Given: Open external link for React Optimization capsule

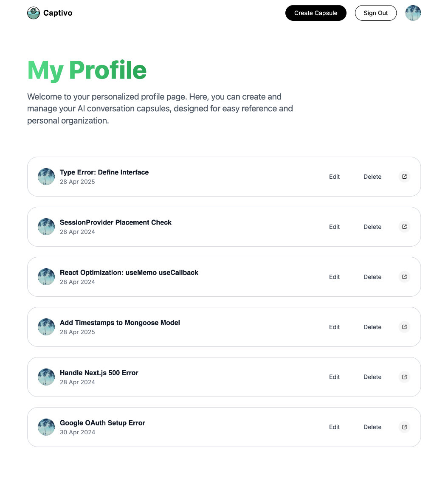Looking at the screenshot, I should click(404, 277).
